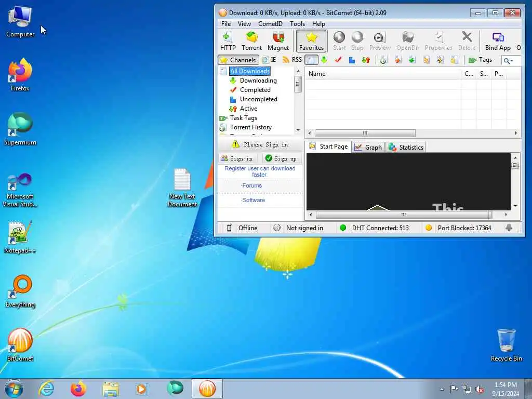Click the Stop task toolbar button
This screenshot has height=399, width=532.
click(x=357, y=41)
